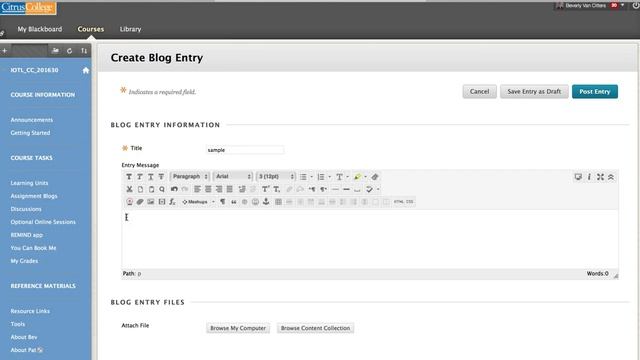Click the Title input field
This screenshot has height=360, width=640.
click(x=245, y=150)
